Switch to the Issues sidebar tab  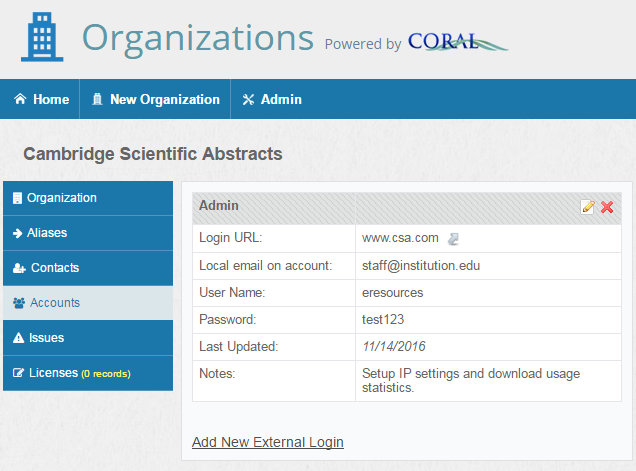pos(88,338)
